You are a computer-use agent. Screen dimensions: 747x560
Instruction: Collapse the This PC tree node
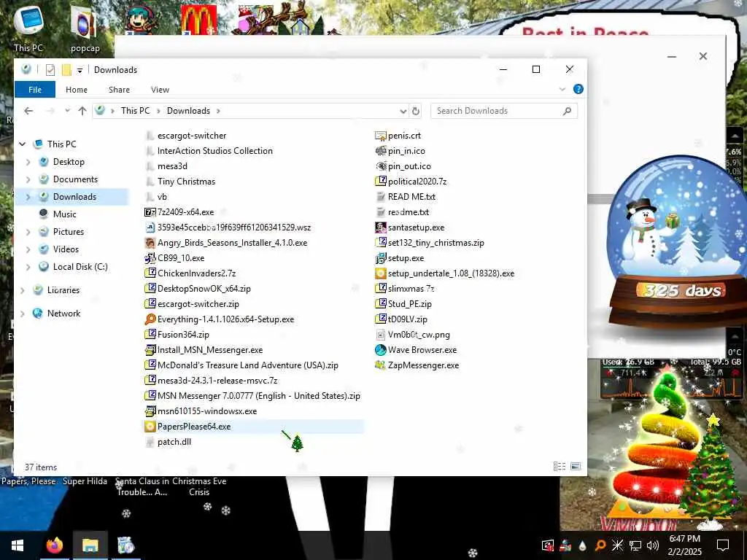pyautogui.click(x=23, y=144)
